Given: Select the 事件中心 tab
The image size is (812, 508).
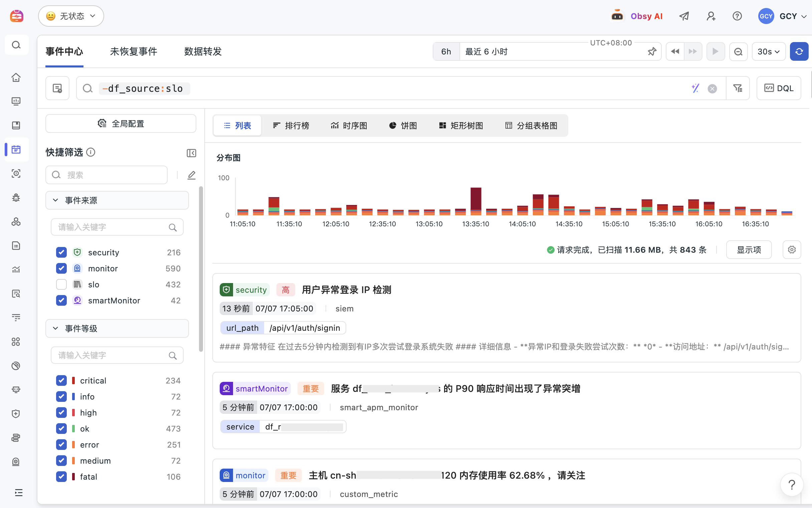Looking at the screenshot, I should (64, 51).
